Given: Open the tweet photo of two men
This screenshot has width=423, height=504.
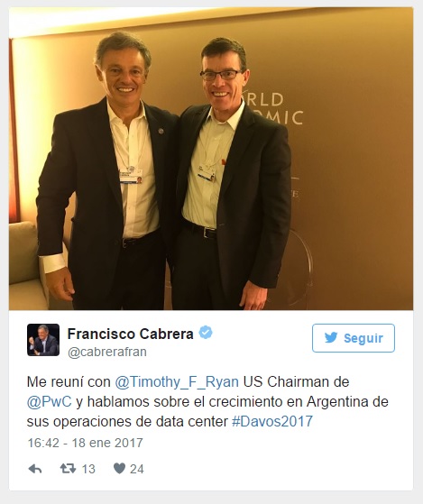Looking at the screenshot, I should point(211,159).
